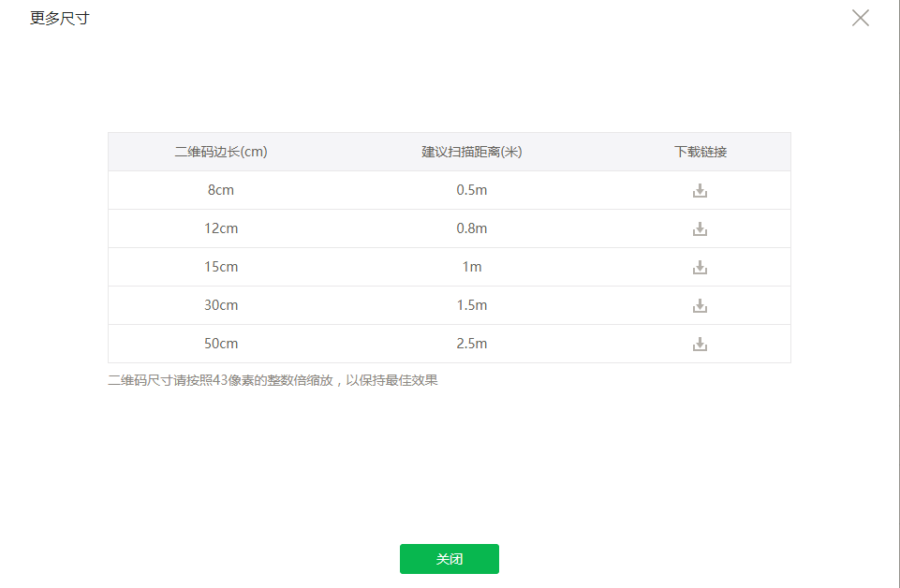Click the 更多尺寸 dialog title

60,18
